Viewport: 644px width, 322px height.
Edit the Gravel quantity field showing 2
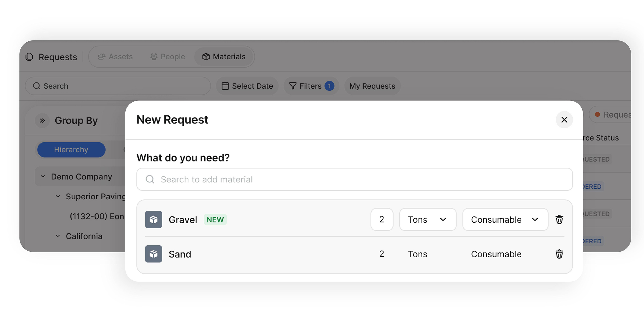coord(382,219)
